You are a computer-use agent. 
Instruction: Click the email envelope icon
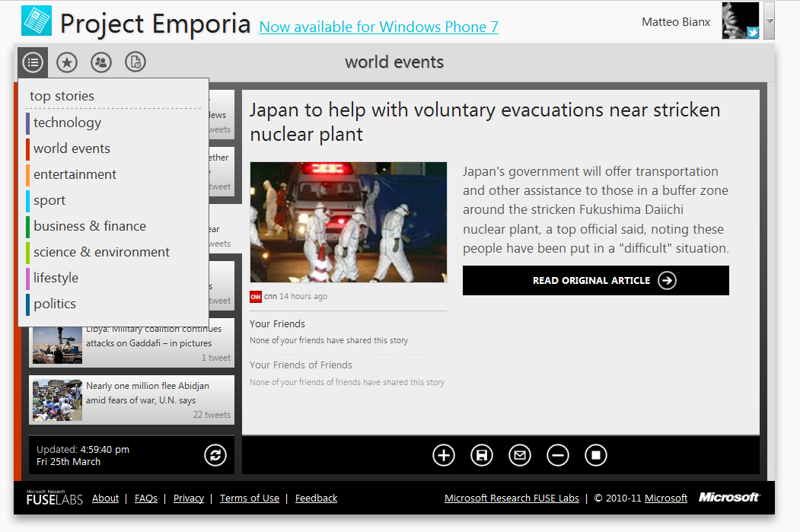(520, 455)
